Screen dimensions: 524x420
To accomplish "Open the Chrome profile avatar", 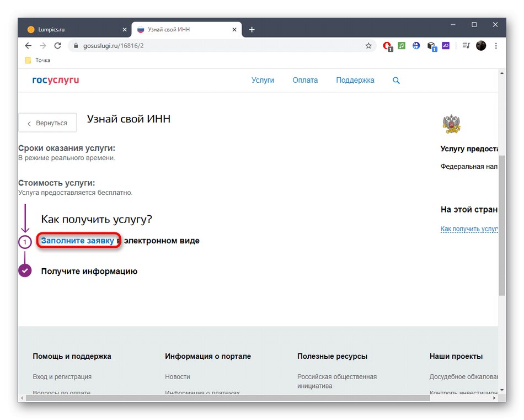I will pos(481,45).
